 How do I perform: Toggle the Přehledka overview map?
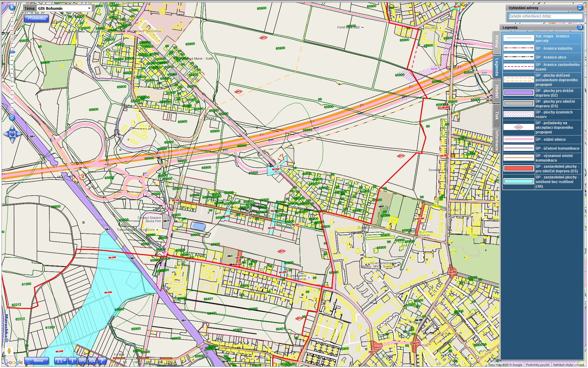click(36, 18)
